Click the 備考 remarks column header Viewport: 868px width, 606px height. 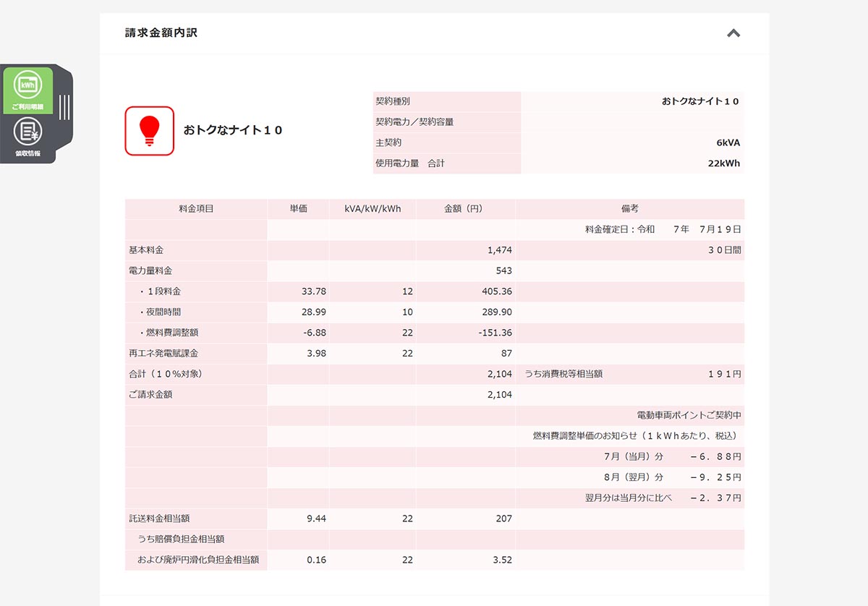click(630, 209)
